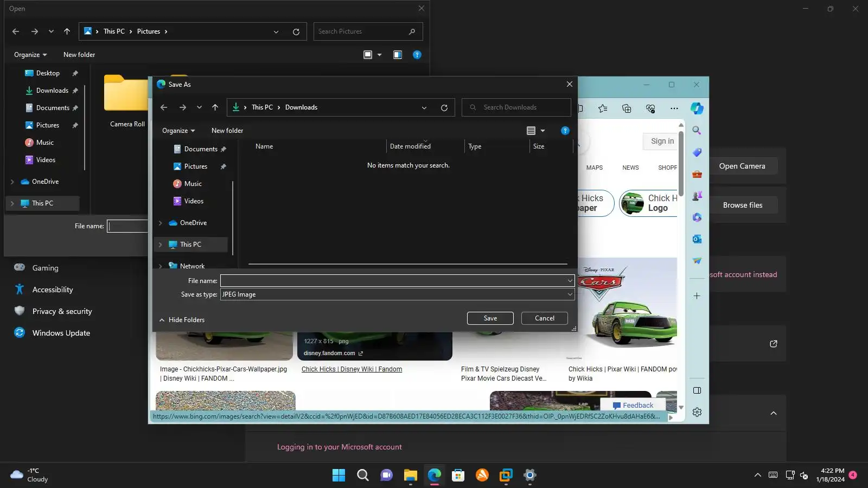This screenshot has height=488, width=868.
Task: Open Copilot in the Edge sidebar
Action: pos(697,108)
